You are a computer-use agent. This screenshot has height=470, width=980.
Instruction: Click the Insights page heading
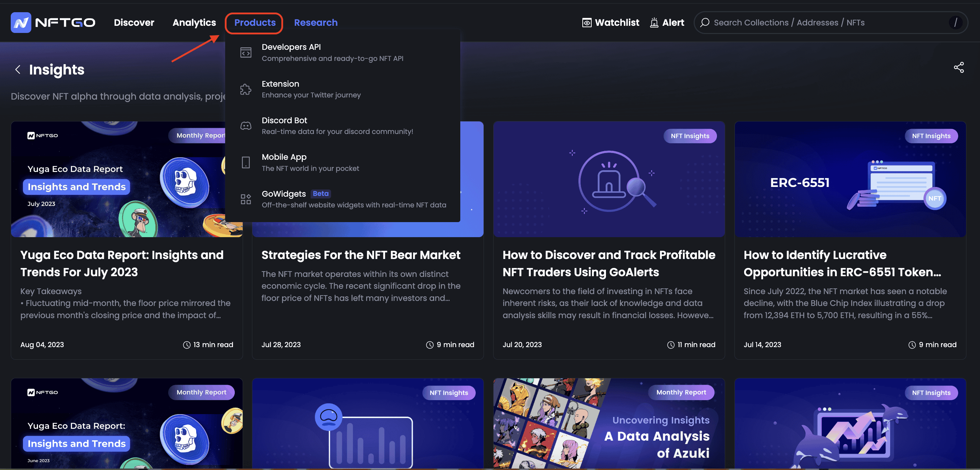point(57,69)
